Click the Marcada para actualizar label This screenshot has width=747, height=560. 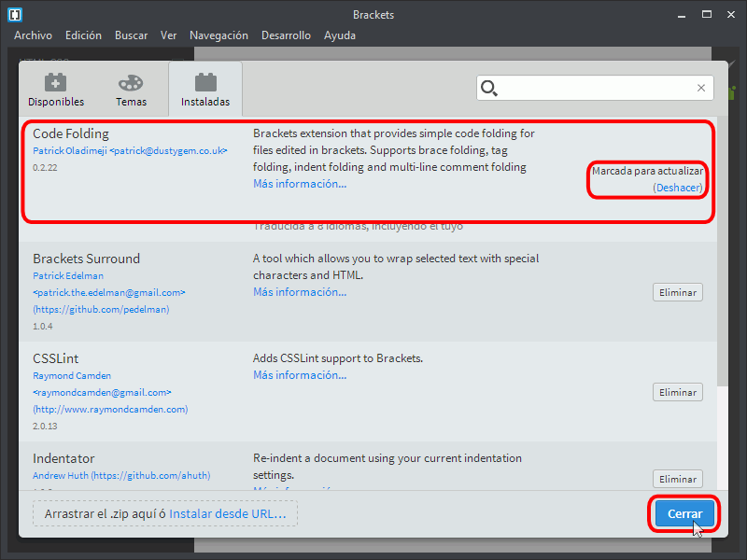647,171
